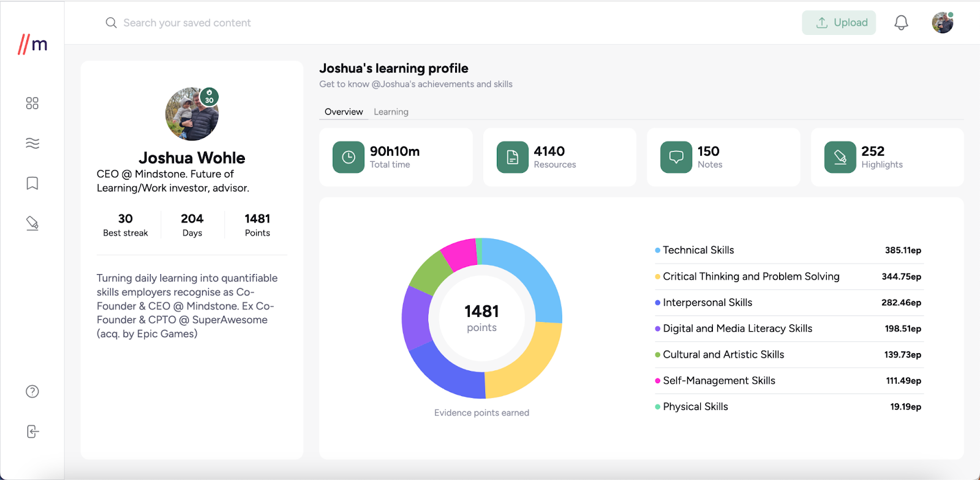Open the highlights marker icon in sidebar
The height and width of the screenshot is (480, 980).
pos(32,224)
